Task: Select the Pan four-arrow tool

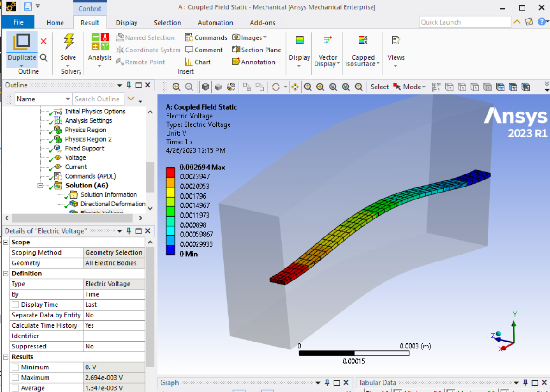Action: [295, 87]
